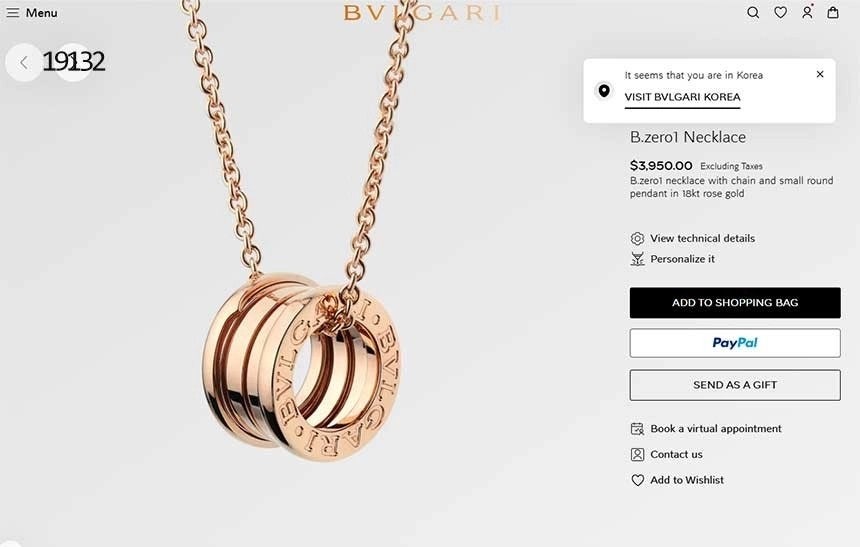Book a virtual appointment

(x=715, y=428)
